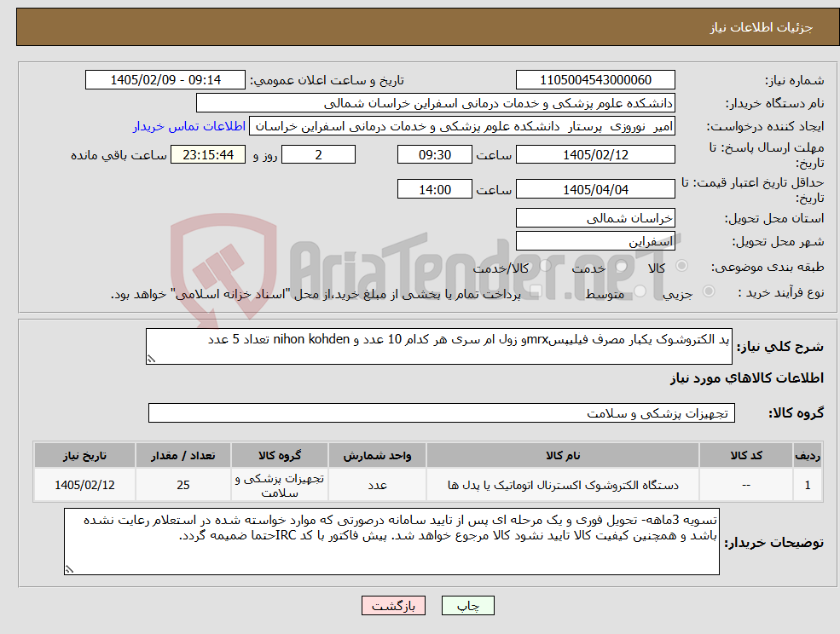Image resolution: width=840 pixels, height=634 pixels.
Task: Click the نام کالا column header
Action: 563,455
